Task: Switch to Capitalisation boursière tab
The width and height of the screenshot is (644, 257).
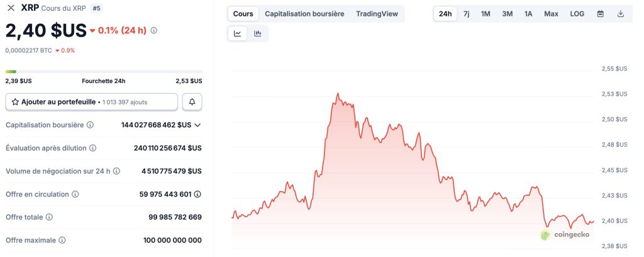Action: click(304, 14)
